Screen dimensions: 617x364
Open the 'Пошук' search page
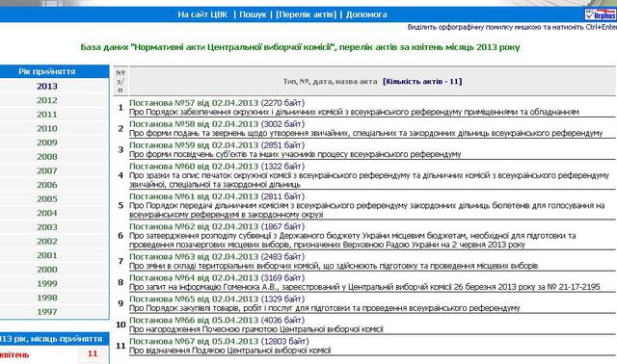(x=253, y=14)
